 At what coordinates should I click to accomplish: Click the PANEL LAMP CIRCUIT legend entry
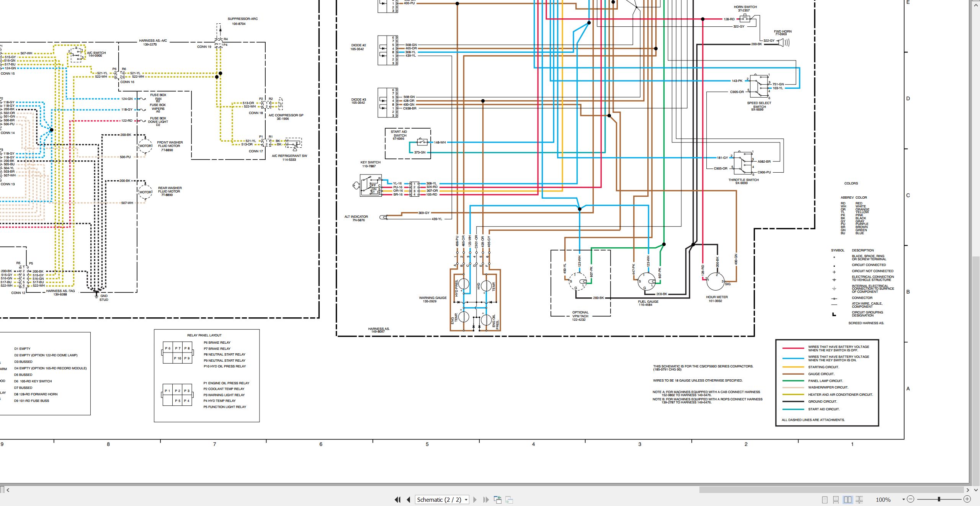(825, 381)
